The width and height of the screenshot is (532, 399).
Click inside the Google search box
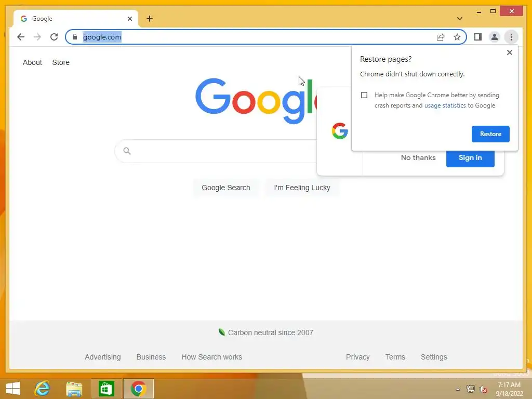pos(217,151)
